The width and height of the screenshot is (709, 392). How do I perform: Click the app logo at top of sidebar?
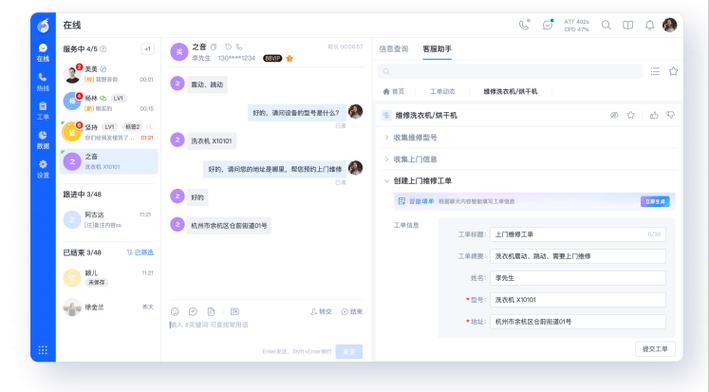pyautogui.click(x=43, y=26)
